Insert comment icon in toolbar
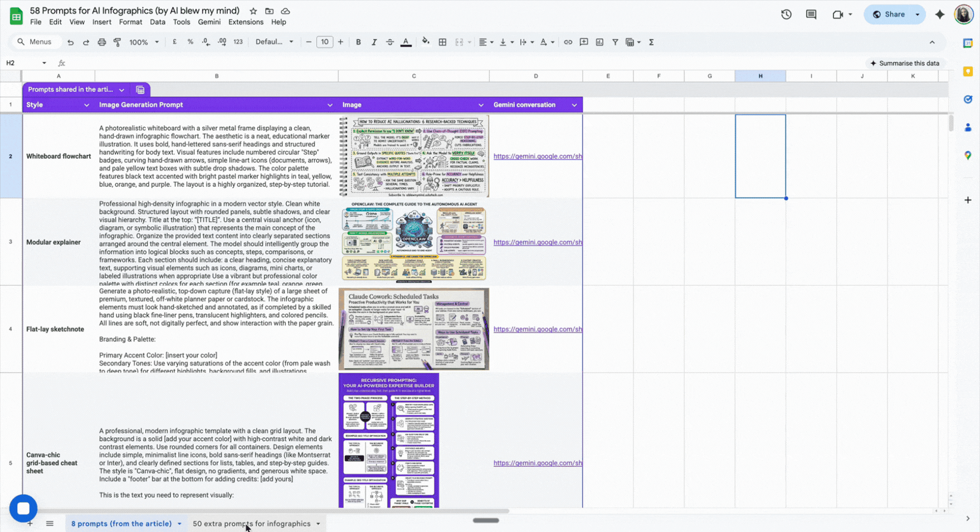The image size is (980, 532). pos(583,42)
